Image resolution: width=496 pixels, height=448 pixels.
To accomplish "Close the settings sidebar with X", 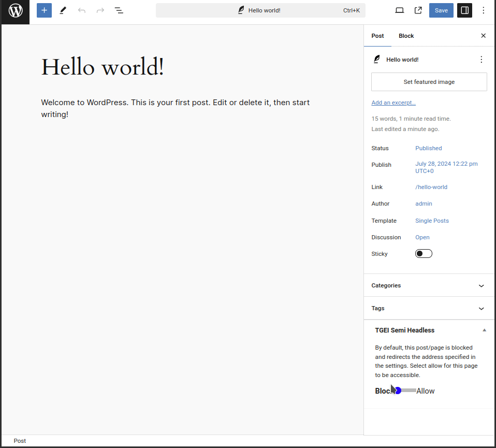I will (x=484, y=36).
